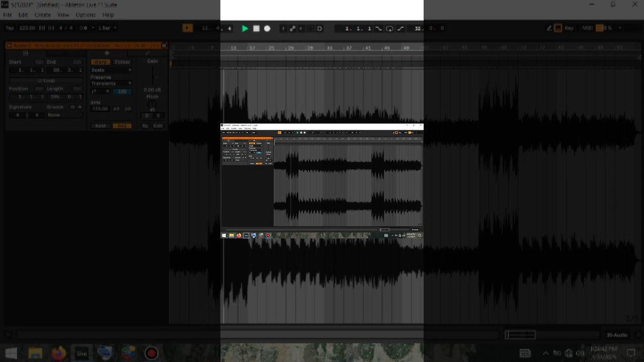Click the clip BPM field 123.00
The height and width of the screenshot is (362, 644).
pyautogui.click(x=100, y=109)
